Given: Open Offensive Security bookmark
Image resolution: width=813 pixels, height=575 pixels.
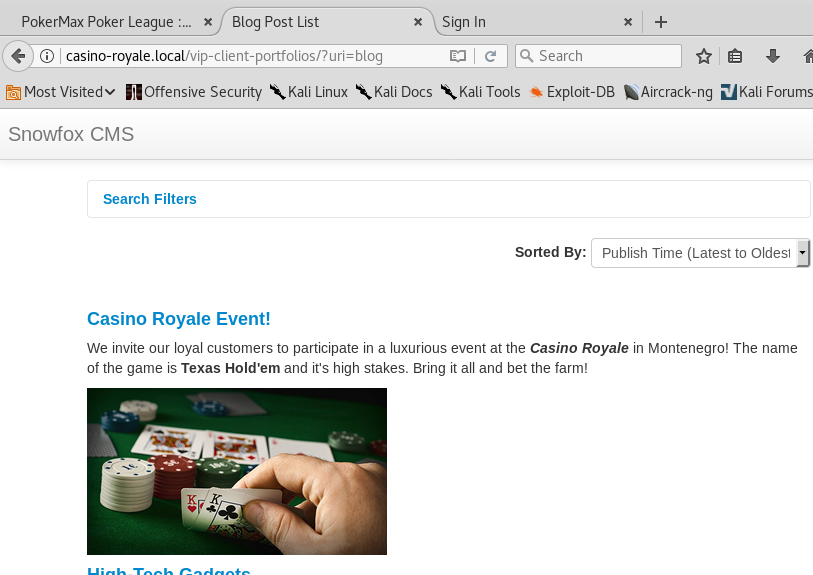Looking at the screenshot, I should click(194, 92).
